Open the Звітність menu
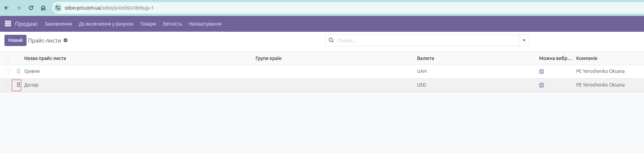Viewport: 644px width, 153px height. 172,24
